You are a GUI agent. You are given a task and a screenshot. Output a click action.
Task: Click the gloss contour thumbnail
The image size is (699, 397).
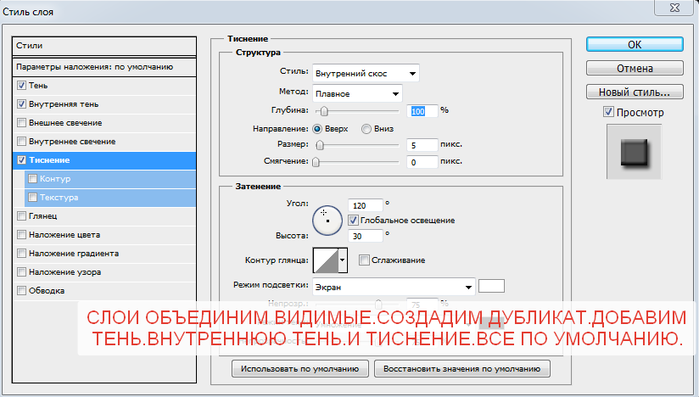pyautogui.click(x=326, y=260)
